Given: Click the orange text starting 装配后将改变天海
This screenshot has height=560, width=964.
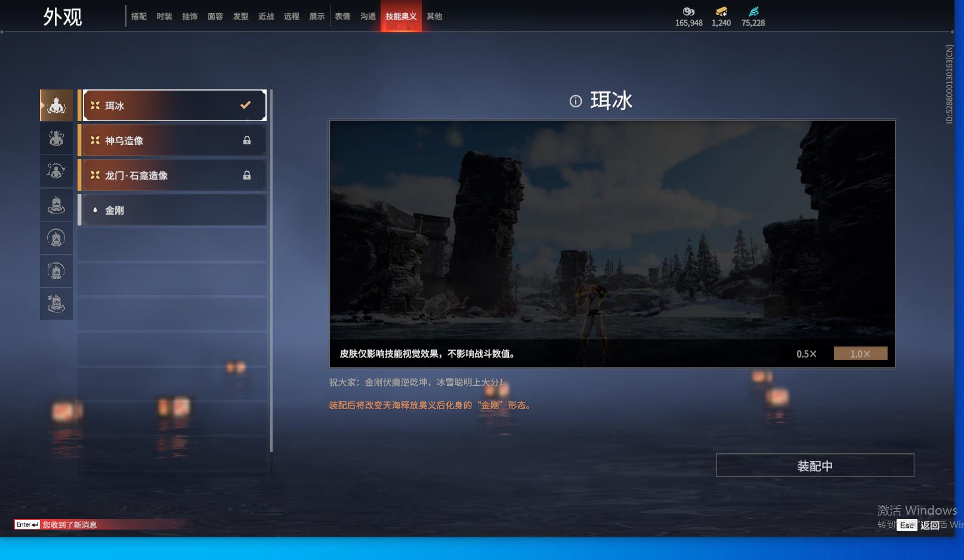Looking at the screenshot, I should 430,405.
